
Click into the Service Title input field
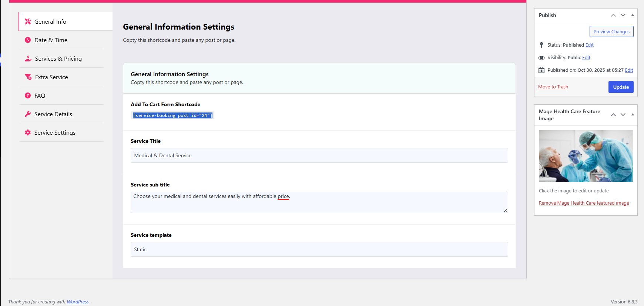tap(319, 155)
